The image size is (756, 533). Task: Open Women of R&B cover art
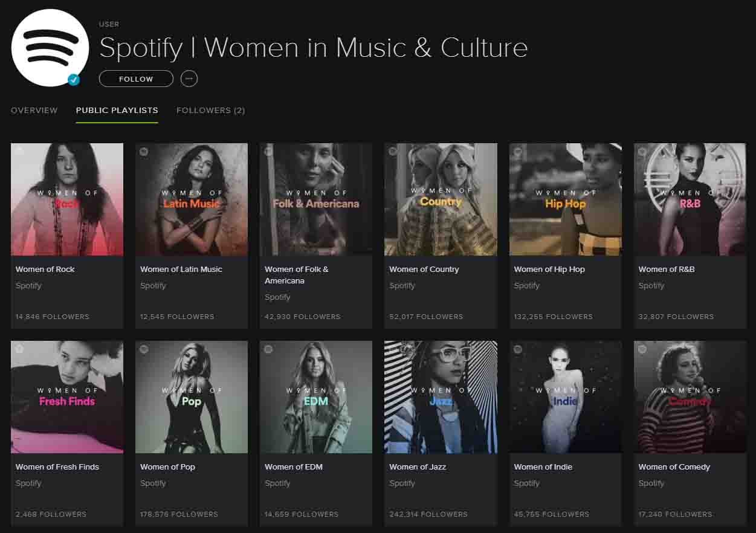tap(690, 199)
